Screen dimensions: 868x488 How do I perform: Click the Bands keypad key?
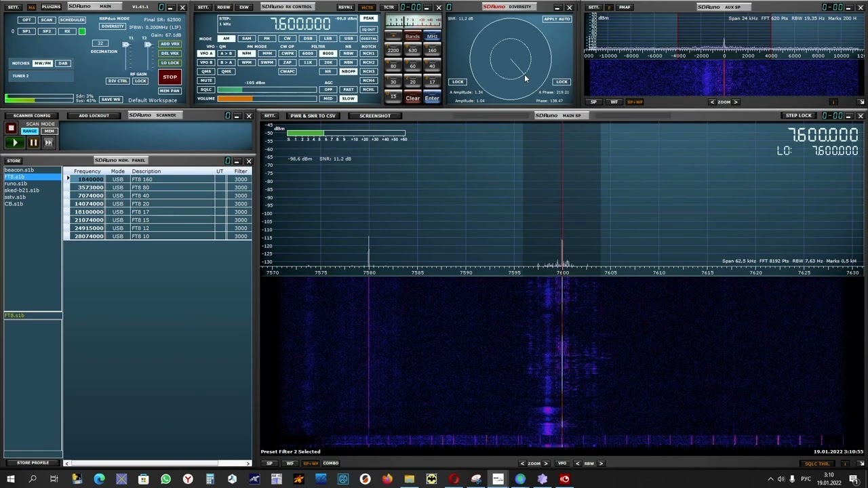[412, 37]
